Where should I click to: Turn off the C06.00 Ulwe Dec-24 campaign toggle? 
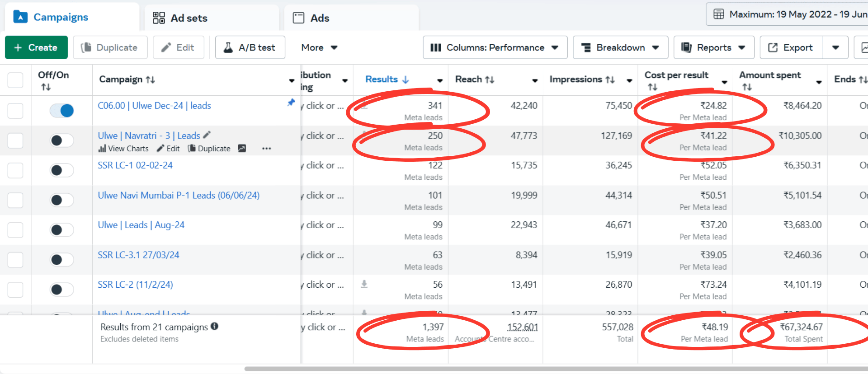62,111
